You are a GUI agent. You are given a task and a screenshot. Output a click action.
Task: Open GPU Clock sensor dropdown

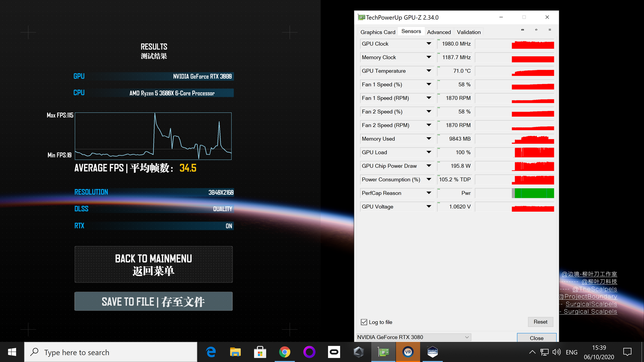[x=429, y=44]
